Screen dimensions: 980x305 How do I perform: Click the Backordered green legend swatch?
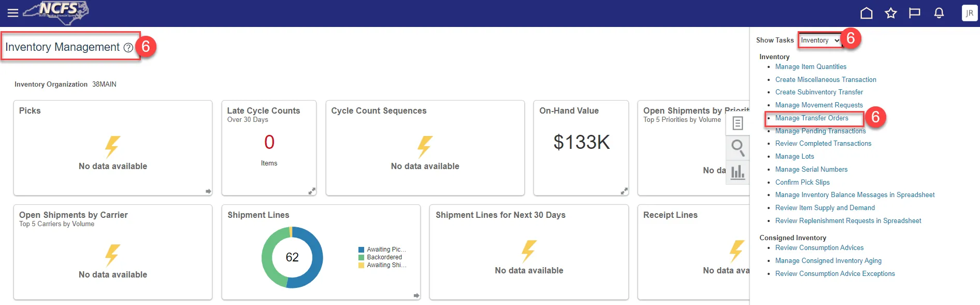361,257
